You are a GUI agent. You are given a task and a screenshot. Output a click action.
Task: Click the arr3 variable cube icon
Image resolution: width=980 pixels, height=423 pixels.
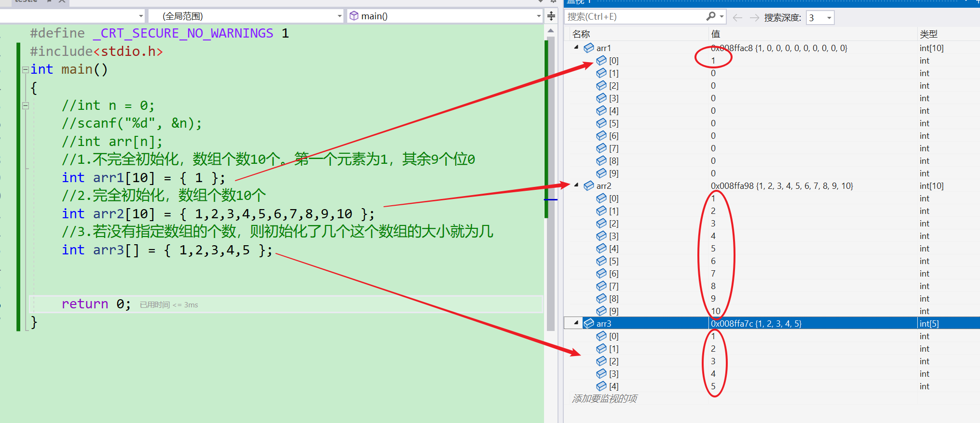coord(589,323)
